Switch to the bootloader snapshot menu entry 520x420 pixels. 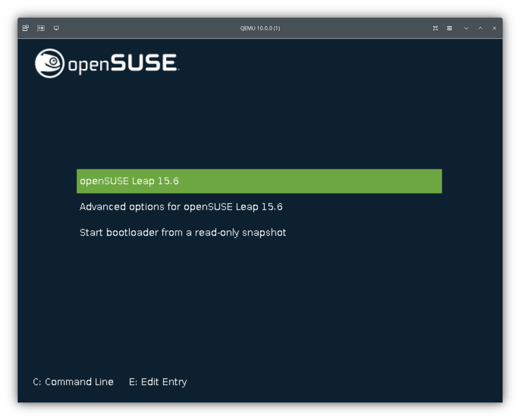coord(183,232)
